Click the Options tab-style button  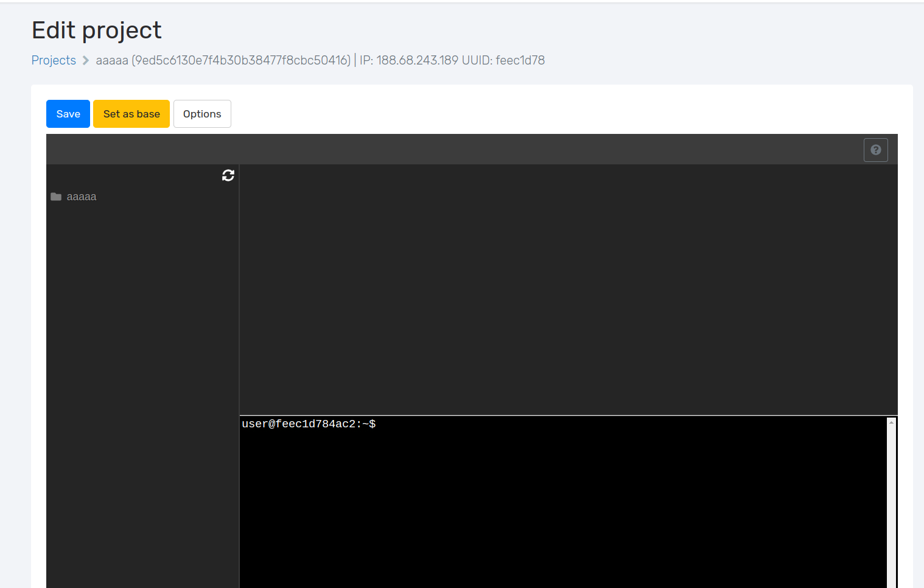pos(202,113)
